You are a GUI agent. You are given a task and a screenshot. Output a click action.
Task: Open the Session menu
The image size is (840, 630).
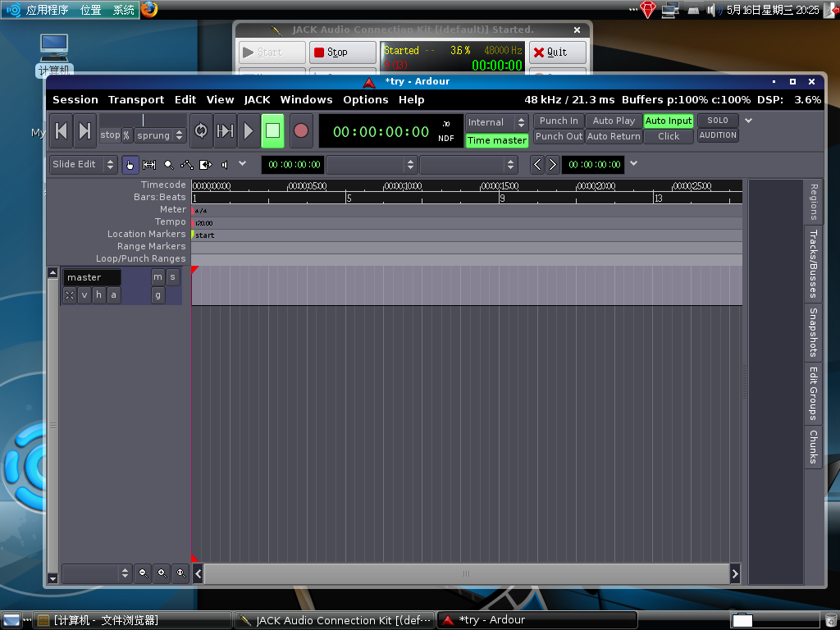(75, 99)
